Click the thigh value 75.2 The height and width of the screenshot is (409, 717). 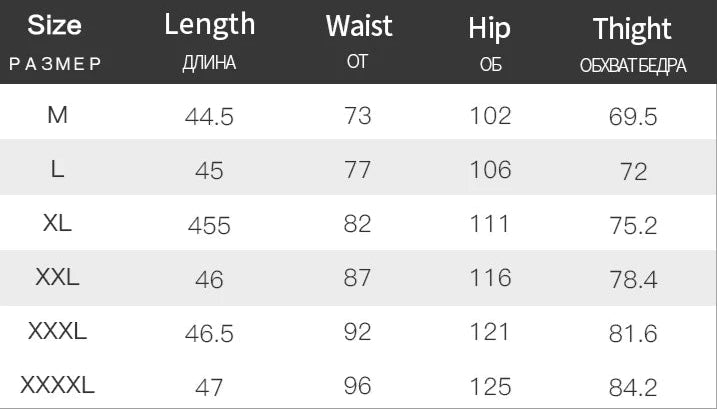coord(632,226)
